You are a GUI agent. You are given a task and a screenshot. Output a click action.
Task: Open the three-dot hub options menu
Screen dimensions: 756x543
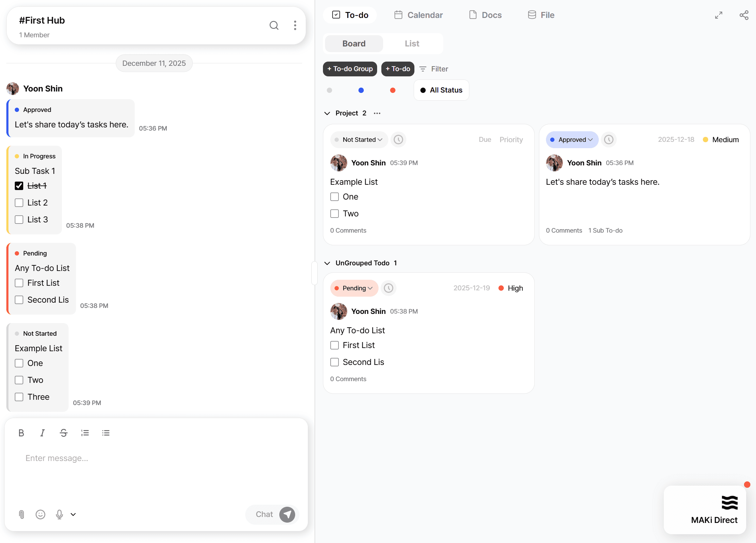pyautogui.click(x=295, y=25)
